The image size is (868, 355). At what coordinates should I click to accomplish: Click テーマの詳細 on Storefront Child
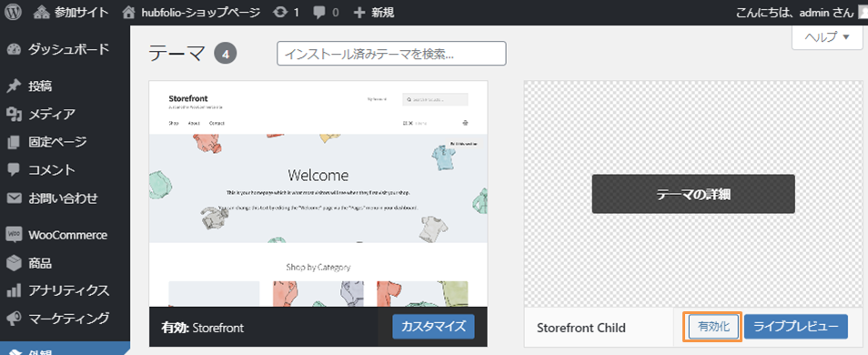point(693,194)
